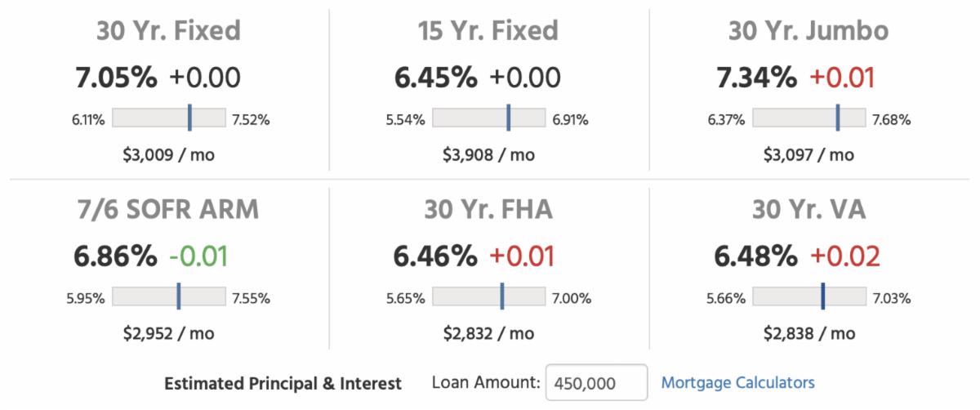The image size is (980, 410).
Task: Click the Loan Amount input field
Action: coord(596,383)
